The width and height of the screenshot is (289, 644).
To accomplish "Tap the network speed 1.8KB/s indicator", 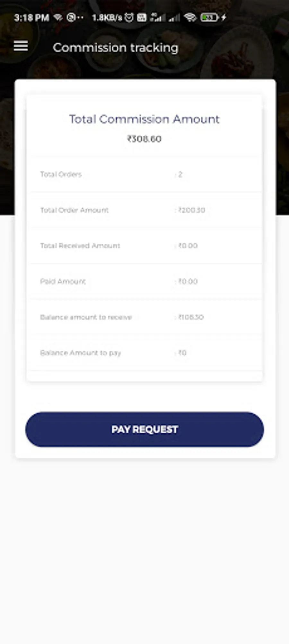I will (107, 17).
